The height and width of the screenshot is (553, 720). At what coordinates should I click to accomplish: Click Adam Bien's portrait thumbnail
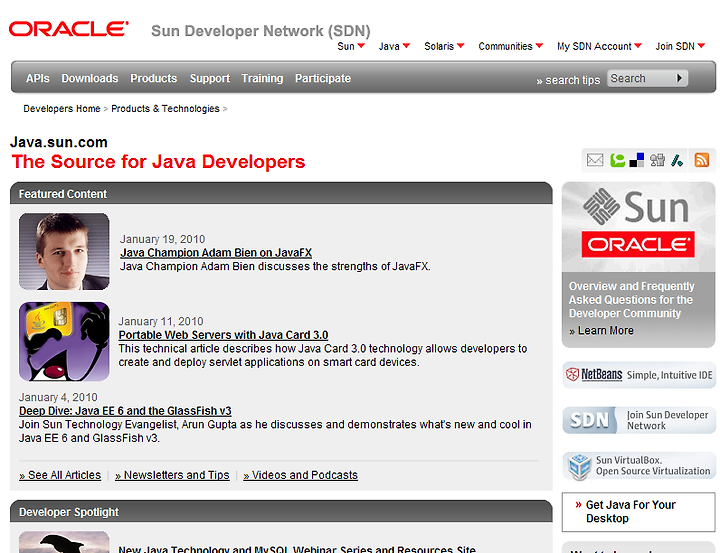point(64,251)
